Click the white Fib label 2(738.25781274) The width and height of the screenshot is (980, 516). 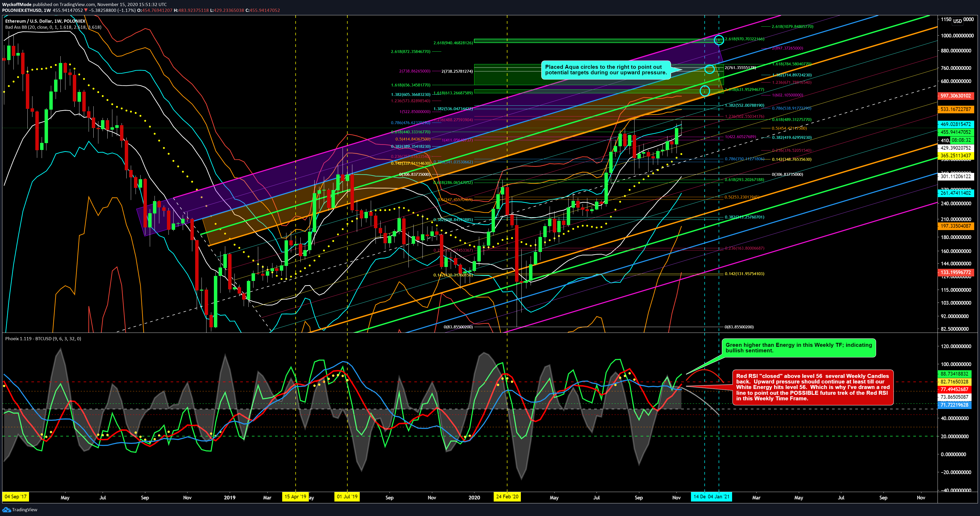[457, 71]
